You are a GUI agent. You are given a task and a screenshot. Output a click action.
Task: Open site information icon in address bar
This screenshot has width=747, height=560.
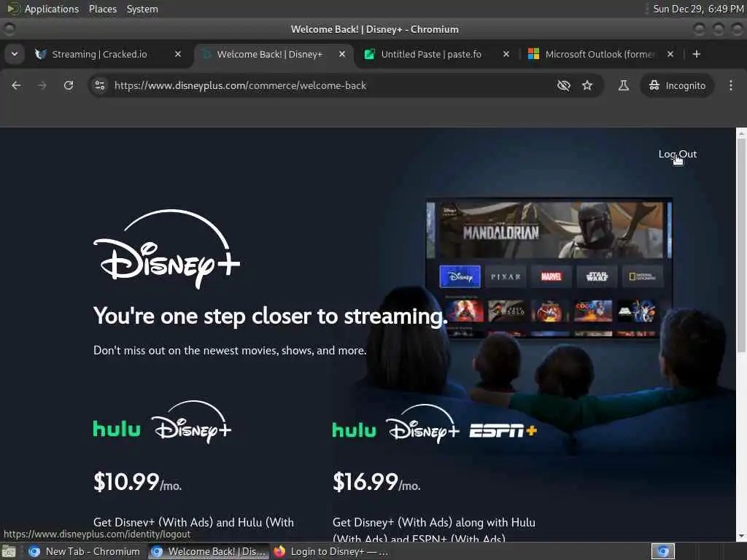pos(99,85)
